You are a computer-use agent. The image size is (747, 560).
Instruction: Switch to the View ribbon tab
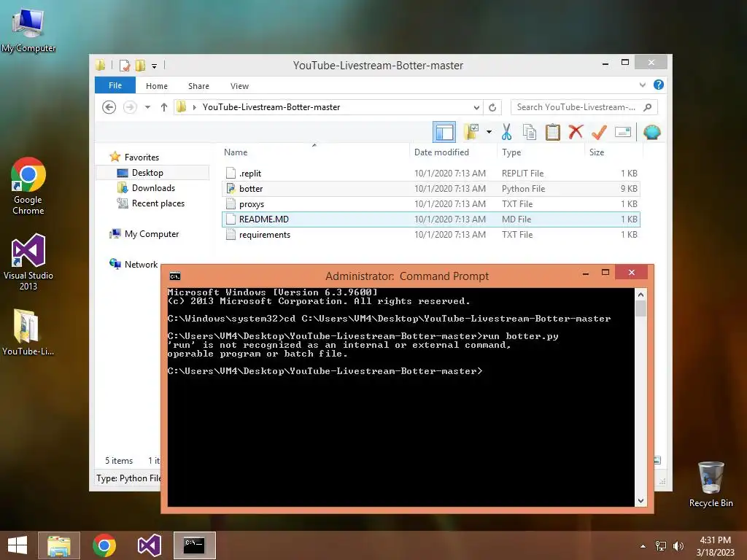pos(239,86)
